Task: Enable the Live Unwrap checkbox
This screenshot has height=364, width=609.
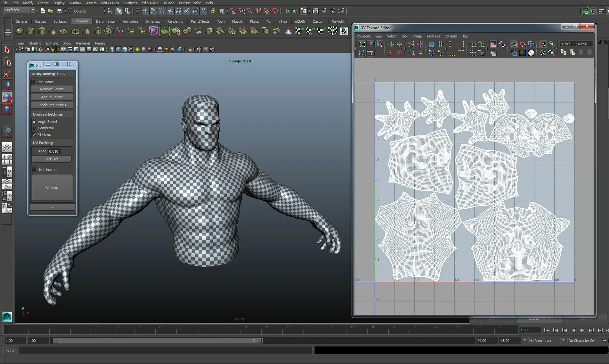Action: (34, 170)
